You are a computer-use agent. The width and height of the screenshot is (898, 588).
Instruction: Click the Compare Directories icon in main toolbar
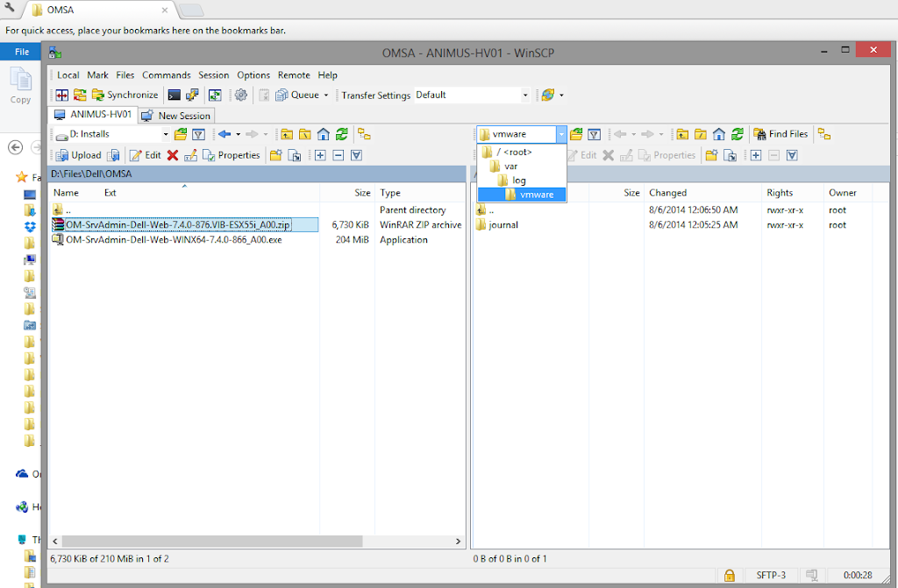pyautogui.click(x=62, y=95)
